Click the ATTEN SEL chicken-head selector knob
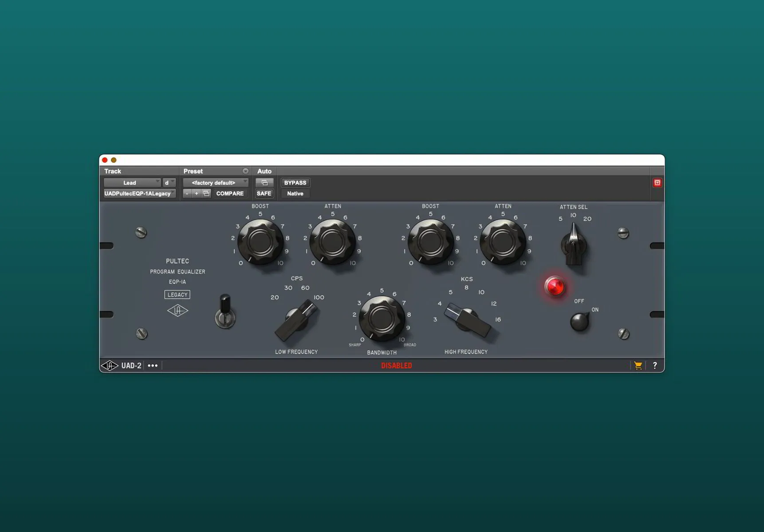The height and width of the screenshot is (532, 764). pos(574,245)
